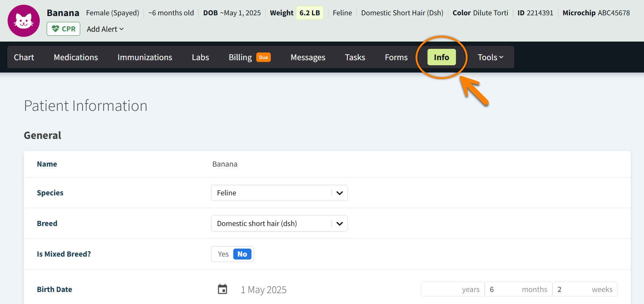Click the weight 6.2 LB value

tap(309, 13)
